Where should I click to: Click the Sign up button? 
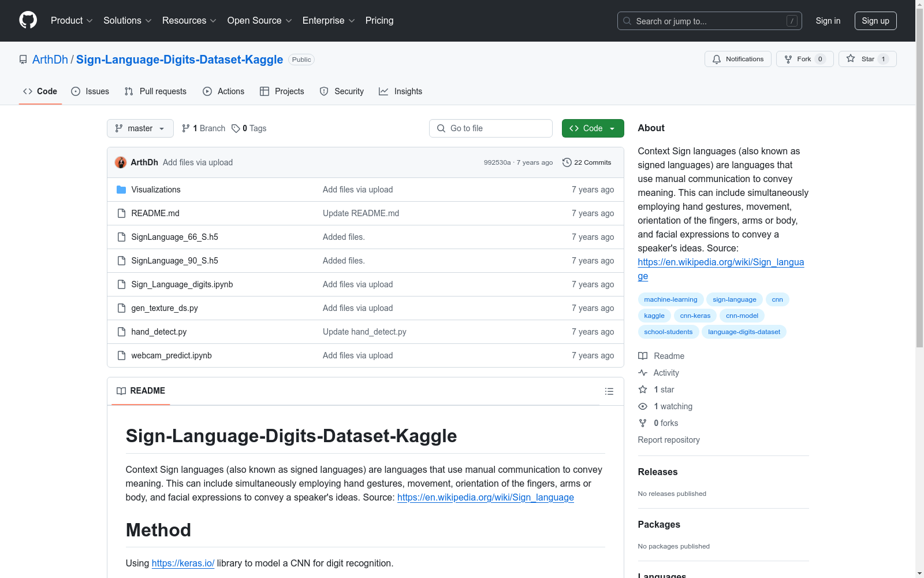pos(875,21)
